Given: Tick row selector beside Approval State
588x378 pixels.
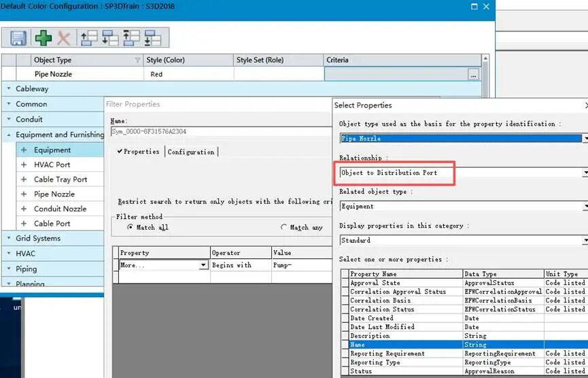Looking at the screenshot, I should 345,283.
